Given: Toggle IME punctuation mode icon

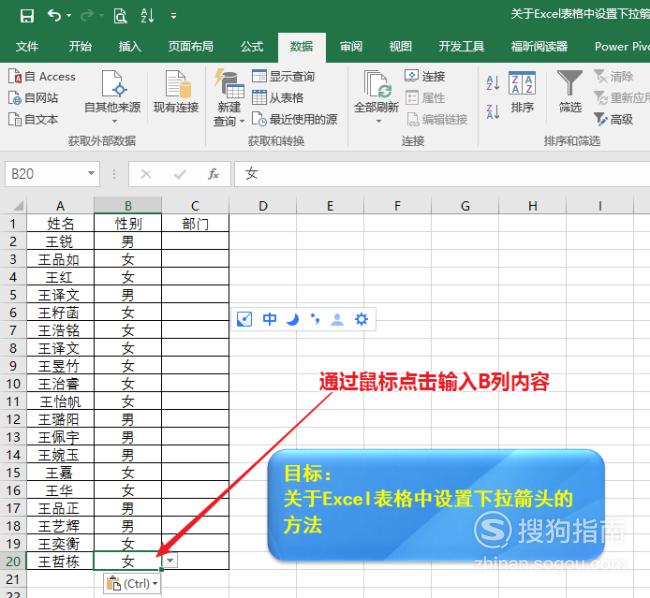Looking at the screenshot, I should click(315, 319).
